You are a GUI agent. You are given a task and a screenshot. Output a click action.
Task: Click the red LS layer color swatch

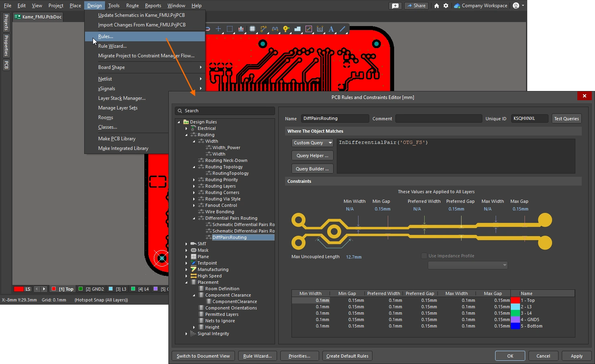coord(18,289)
